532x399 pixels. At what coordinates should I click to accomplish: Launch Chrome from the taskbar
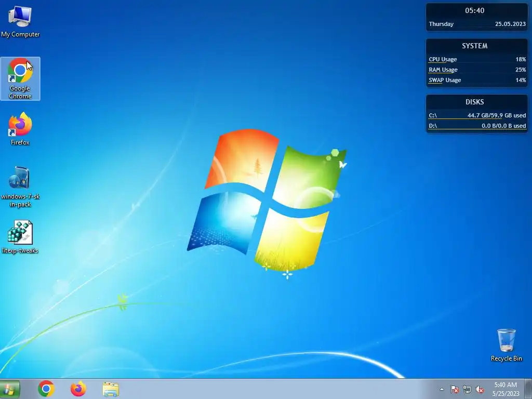46,389
